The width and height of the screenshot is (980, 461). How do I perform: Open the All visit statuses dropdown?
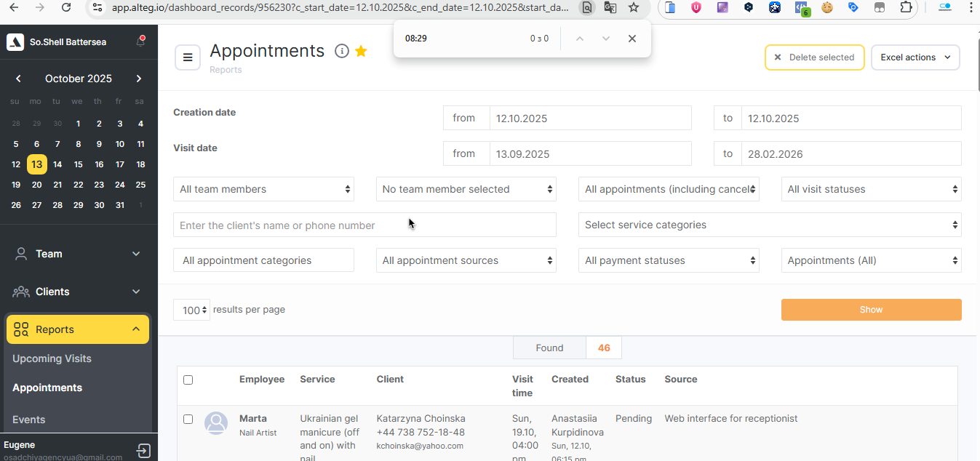click(871, 189)
